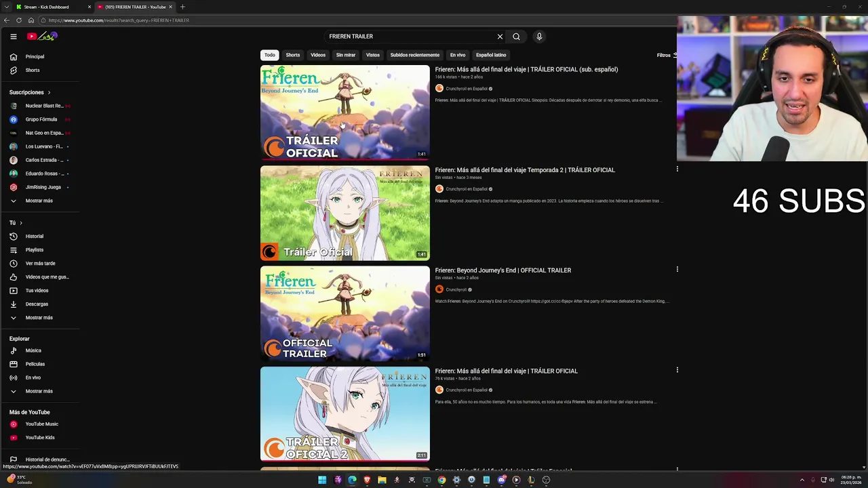This screenshot has height=488, width=868.
Task: Click the browser address bar URL
Action: pyautogui.click(x=119, y=20)
